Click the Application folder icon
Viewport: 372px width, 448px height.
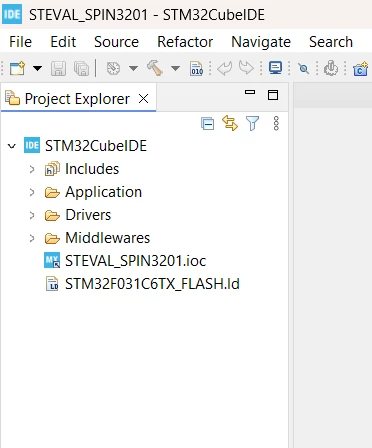(x=52, y=192)
